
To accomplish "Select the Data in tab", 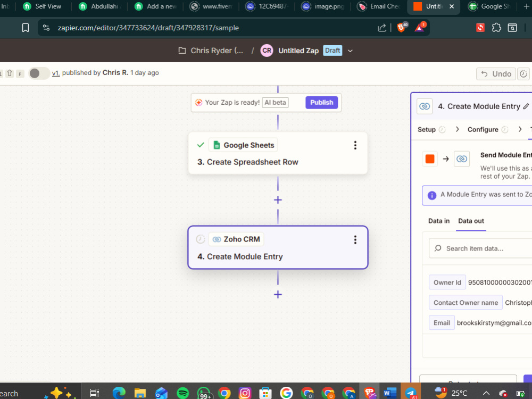I will pyautogui.click(x=439, y=221).
